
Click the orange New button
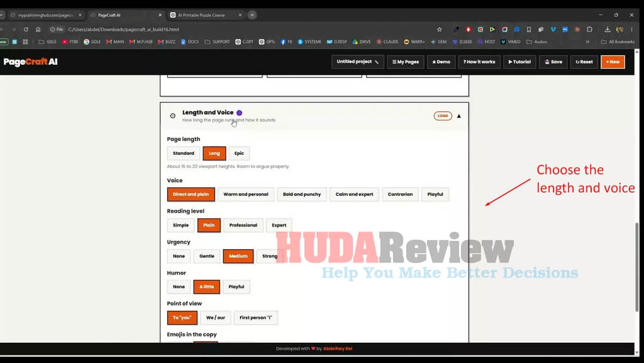[x=613, y=62]
